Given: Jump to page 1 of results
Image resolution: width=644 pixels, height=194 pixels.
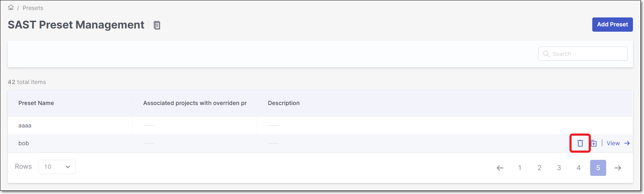Looking at the screenshot, I should tap(519, 168).
